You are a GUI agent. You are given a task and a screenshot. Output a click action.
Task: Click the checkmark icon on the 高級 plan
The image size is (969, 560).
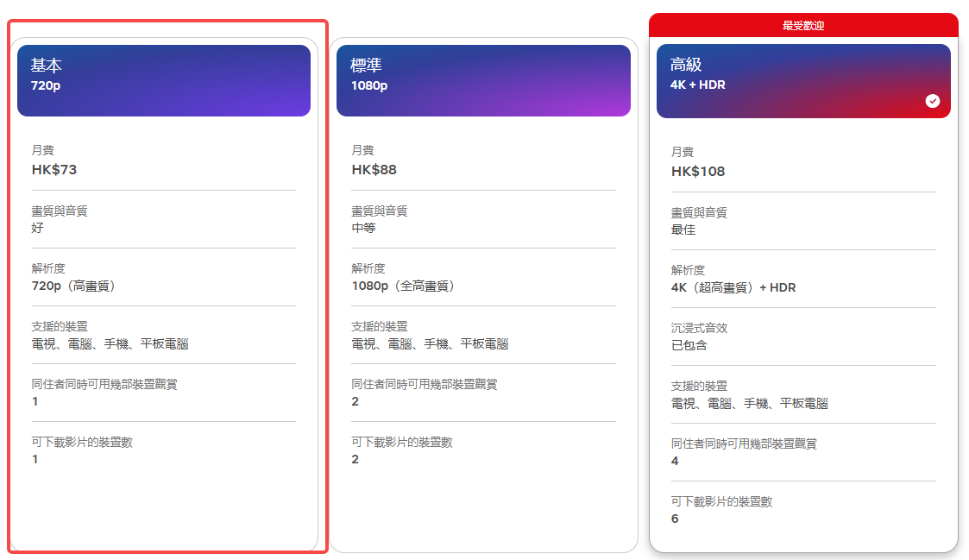point(932,101)
